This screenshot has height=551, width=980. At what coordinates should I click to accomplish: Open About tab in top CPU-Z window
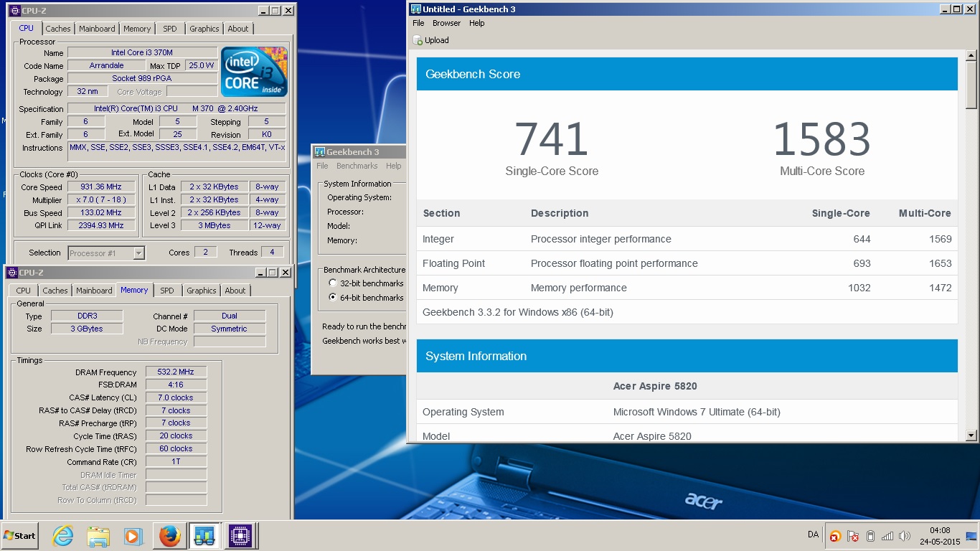pos(238,29)
